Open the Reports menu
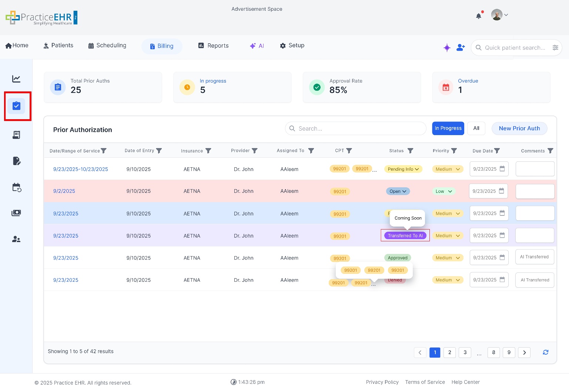Viewport: 569px width, 392px height. pos(214,46)
